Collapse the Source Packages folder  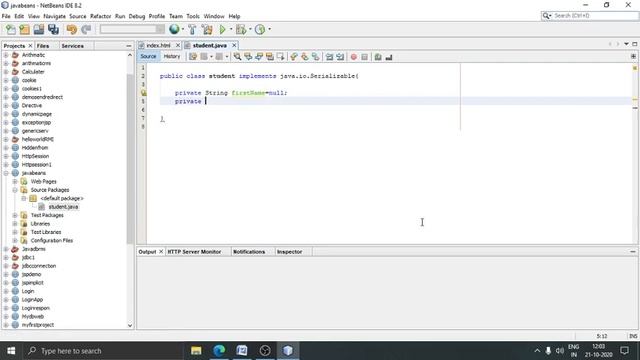click(x=15, y=190)
